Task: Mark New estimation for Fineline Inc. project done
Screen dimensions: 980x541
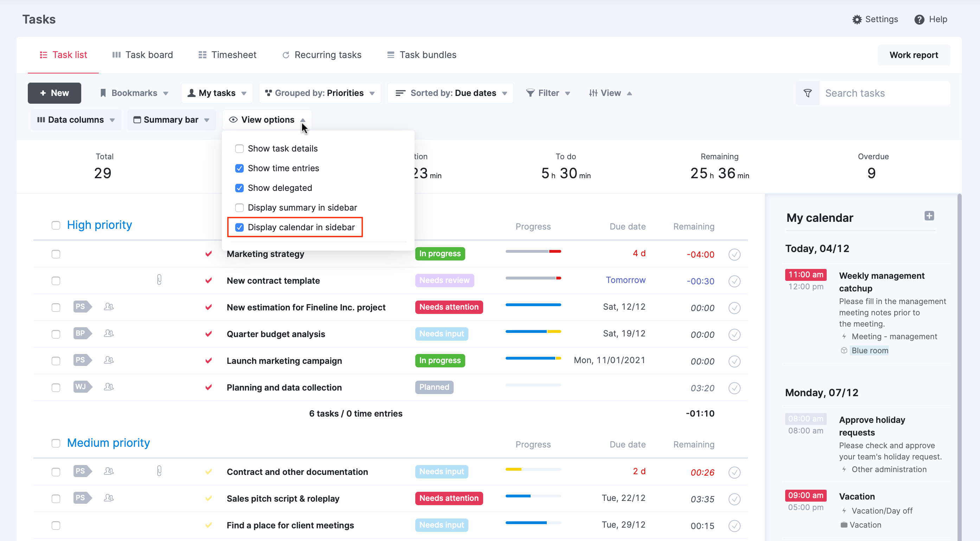Action: [x=734, y=308]
